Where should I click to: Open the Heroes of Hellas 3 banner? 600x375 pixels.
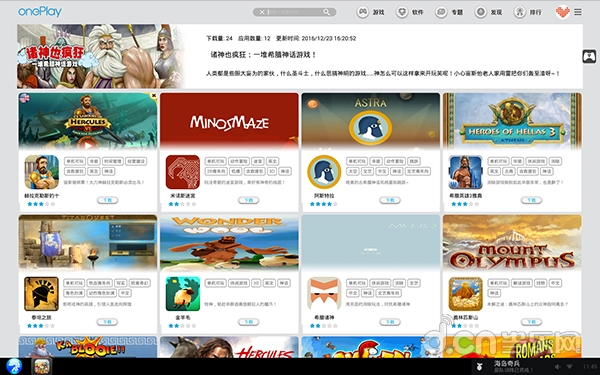click(512, 121)
